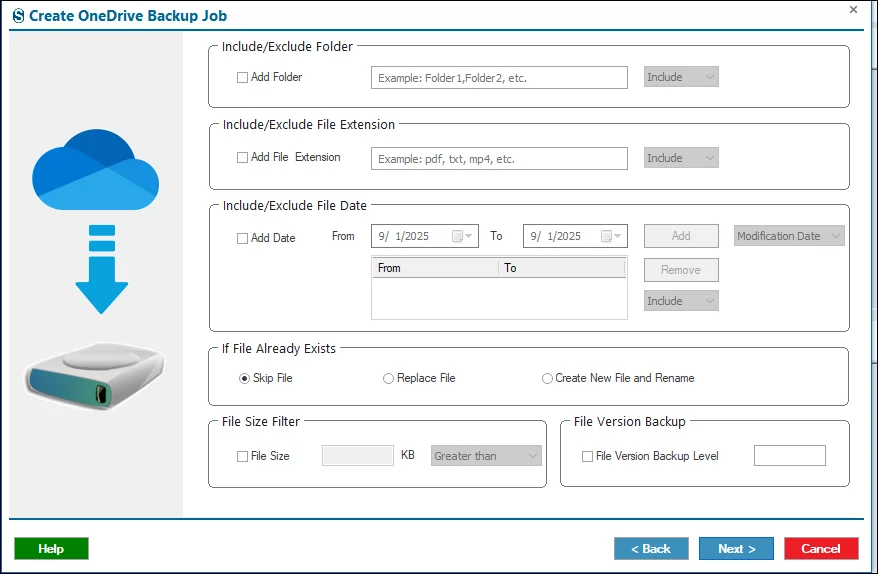Click the Remove date button
878x574 pixels.
pos(681,270)
